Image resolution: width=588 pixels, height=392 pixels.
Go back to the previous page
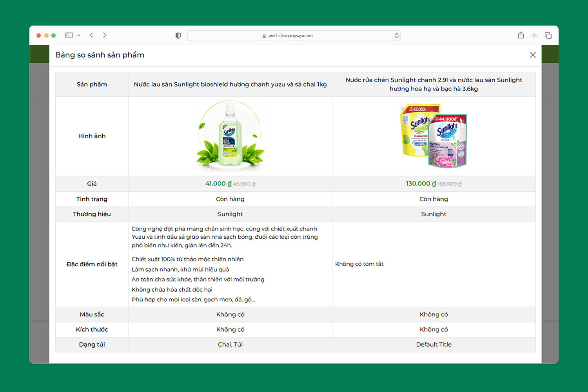tap(91, 35)
